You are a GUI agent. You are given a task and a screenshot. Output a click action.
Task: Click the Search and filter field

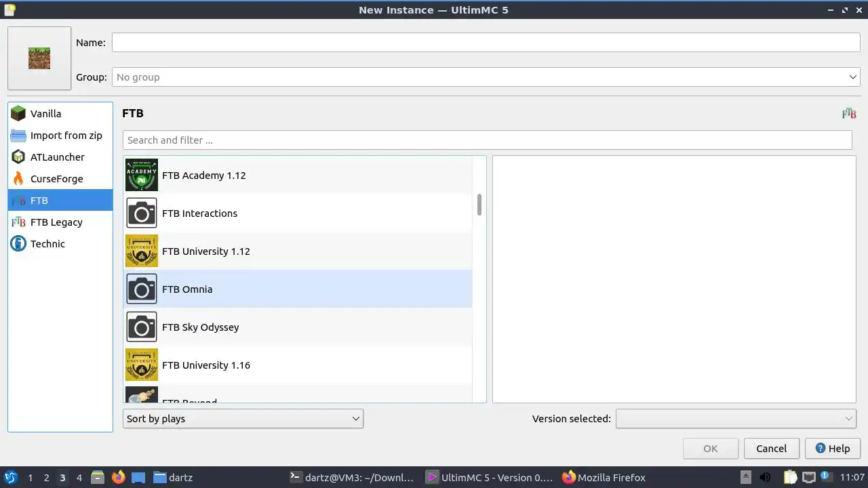click(487, 140)
